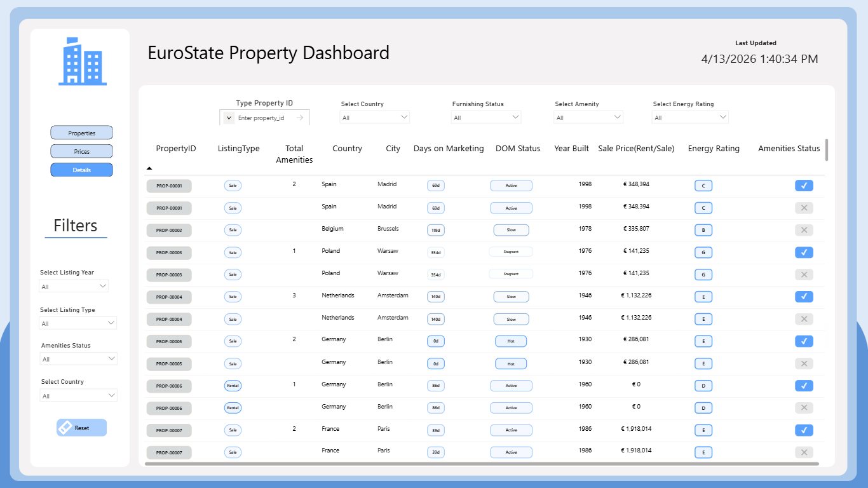Click the Brussels city cell
The width and height of the screenshot is (868, 488).
pos(388,229)
